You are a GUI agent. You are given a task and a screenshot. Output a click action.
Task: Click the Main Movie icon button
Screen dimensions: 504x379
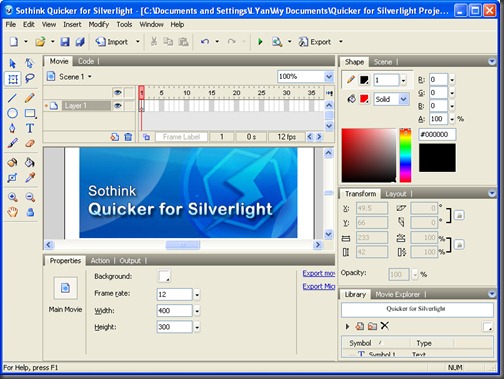click(x=65, y=288)
